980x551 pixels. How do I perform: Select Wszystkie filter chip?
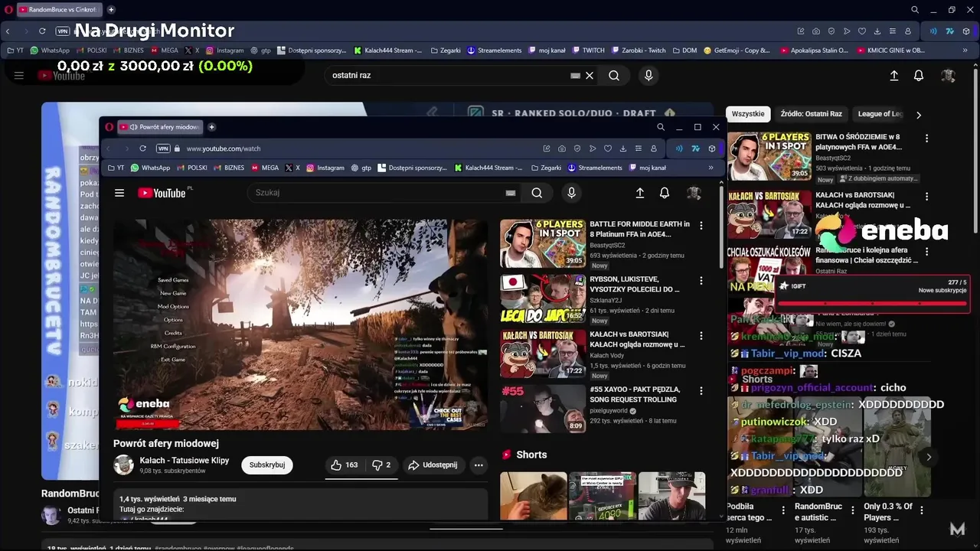click(x=748, y=114)
